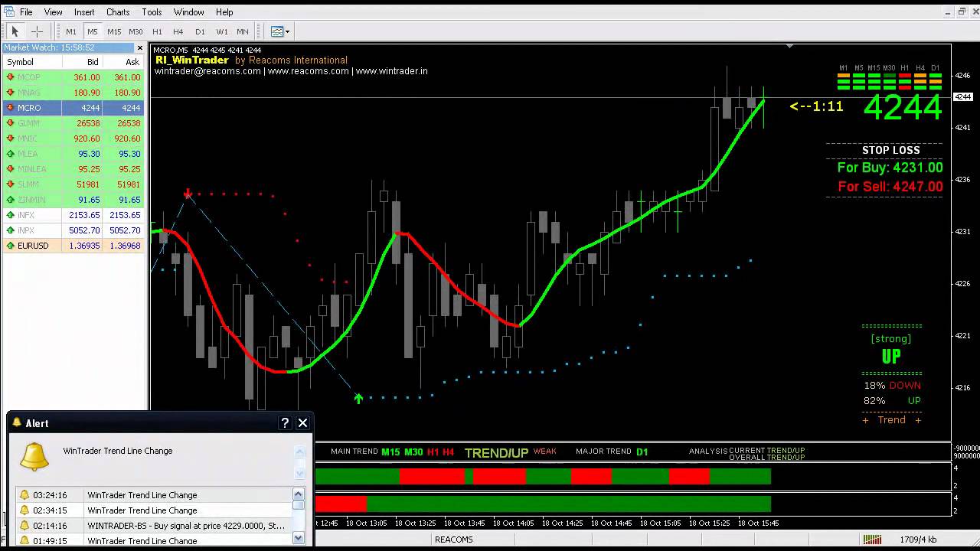Click the up arrow icon beside ZINMIN
980x551 pixels.
[x=10, y=200]
